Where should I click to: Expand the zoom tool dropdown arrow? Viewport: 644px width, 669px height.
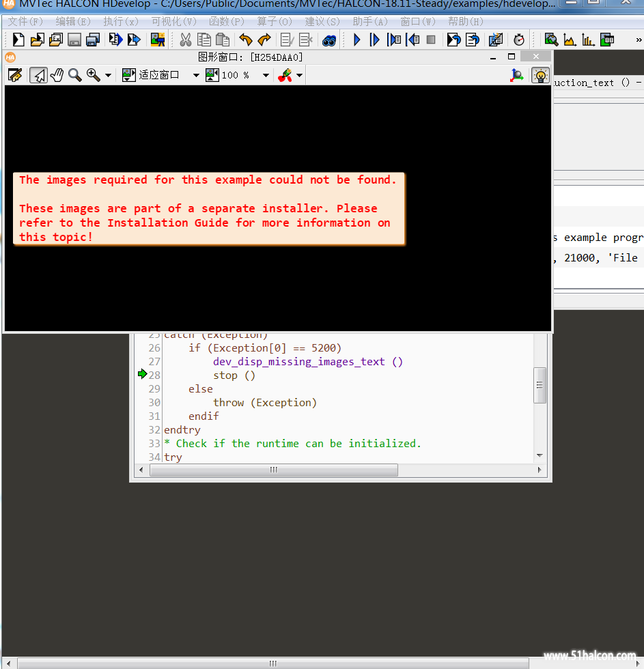108,76
